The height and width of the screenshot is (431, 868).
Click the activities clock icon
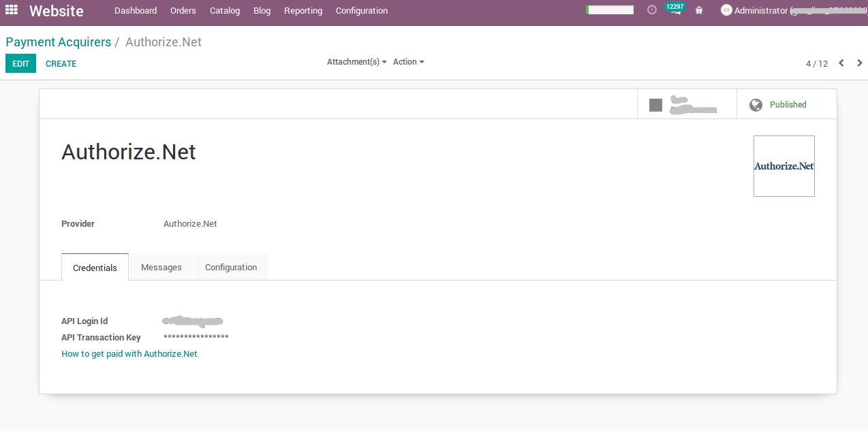(652, 10)
